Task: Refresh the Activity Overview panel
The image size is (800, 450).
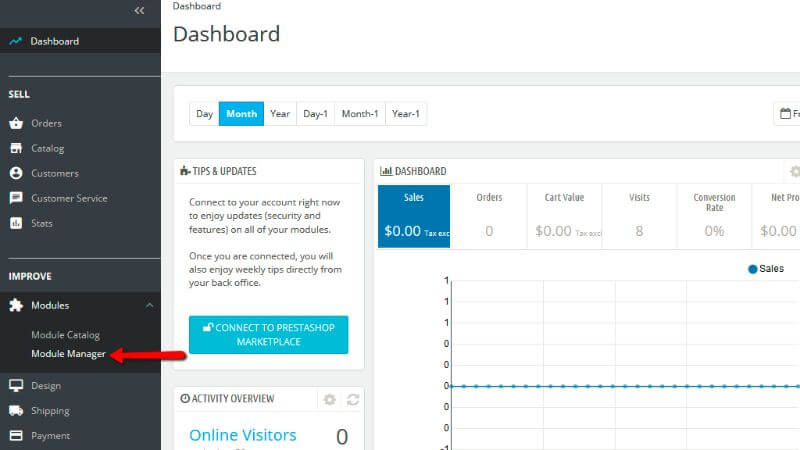Action: point(353,399)
